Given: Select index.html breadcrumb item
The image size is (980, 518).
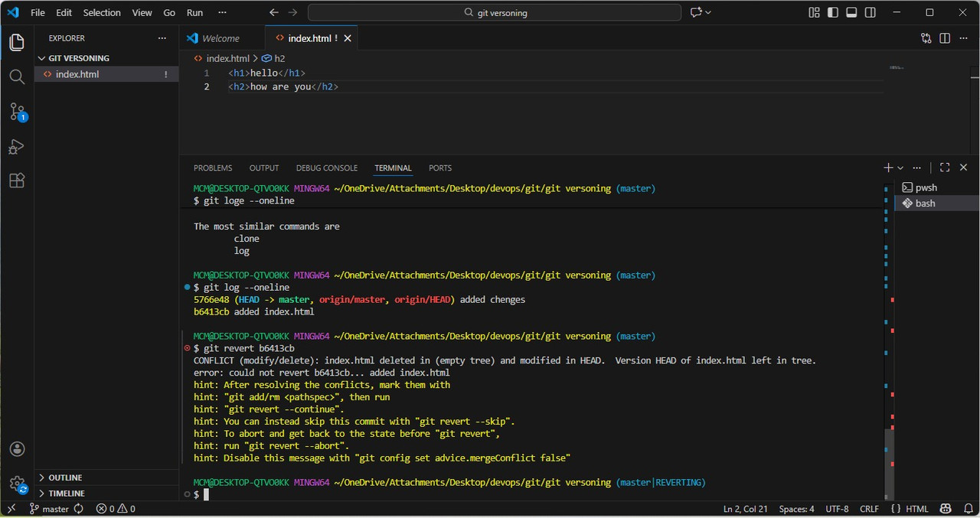Looking at the screenshot, I should pyautogui.click(x=222, y=58).
